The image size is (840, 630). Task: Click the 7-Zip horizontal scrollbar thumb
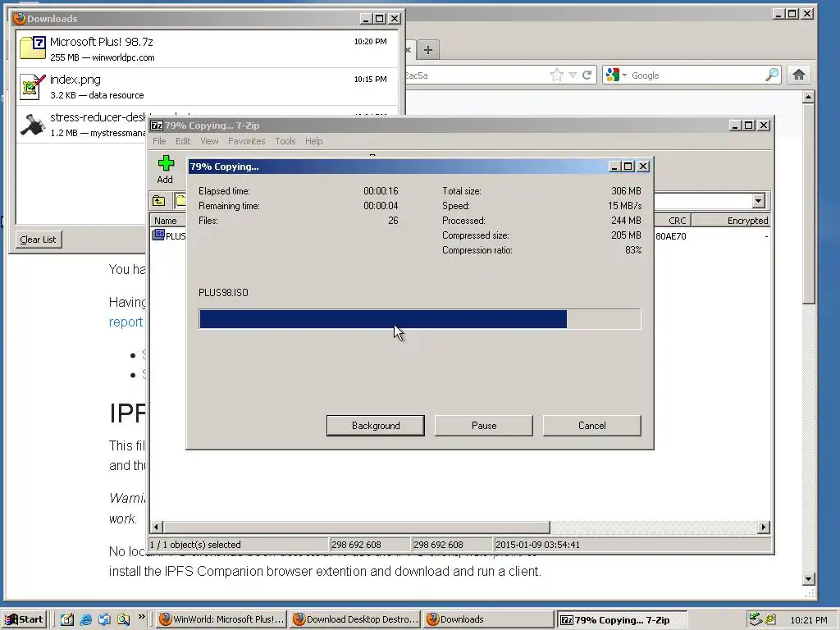coord(357,527)
